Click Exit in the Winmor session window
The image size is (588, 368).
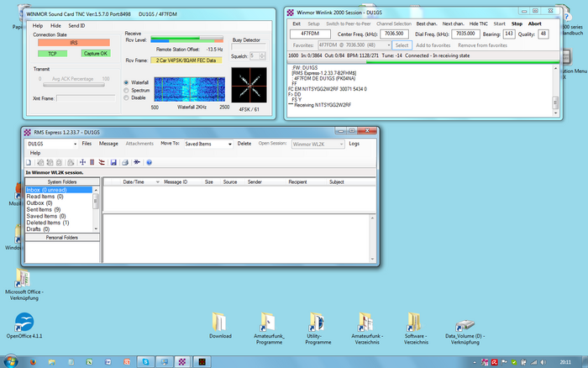(297, 24)
